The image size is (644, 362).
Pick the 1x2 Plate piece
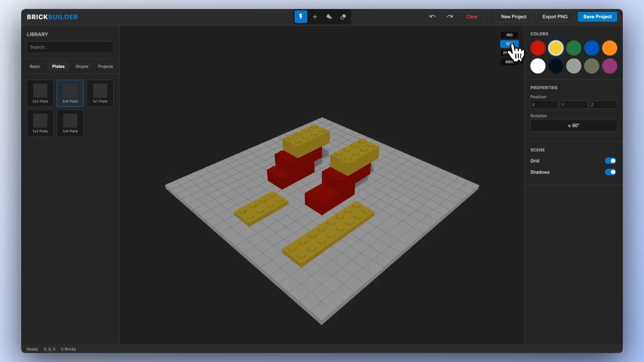(40, 123)
